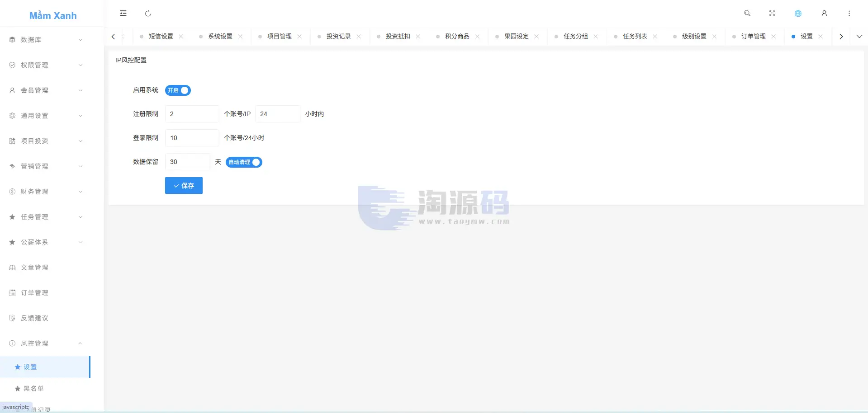Switch to the 投资抵扣 tab
Viewport: 868px width, 413px height.
(x=398, y=37)
